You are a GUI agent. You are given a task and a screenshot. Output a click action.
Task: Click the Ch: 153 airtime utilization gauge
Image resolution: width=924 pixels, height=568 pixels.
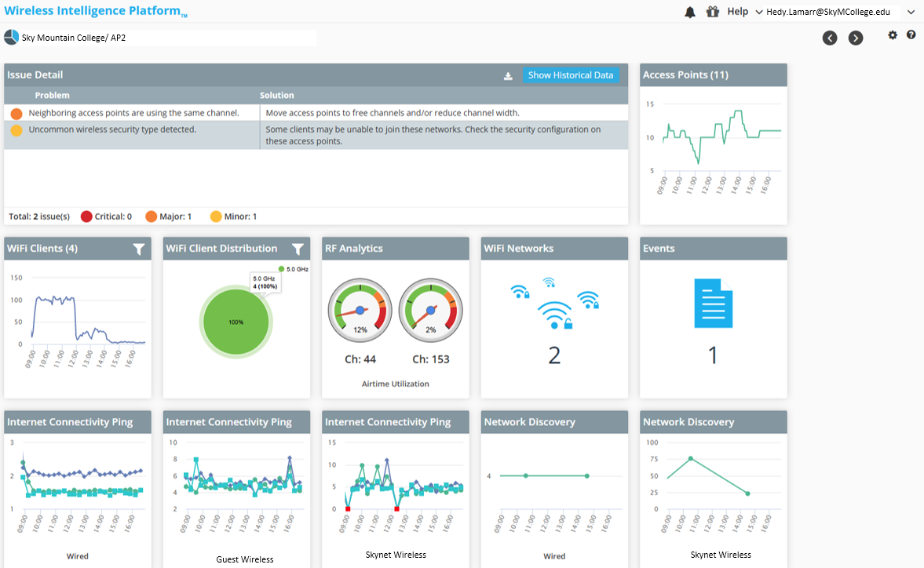(x=431, y=310)
